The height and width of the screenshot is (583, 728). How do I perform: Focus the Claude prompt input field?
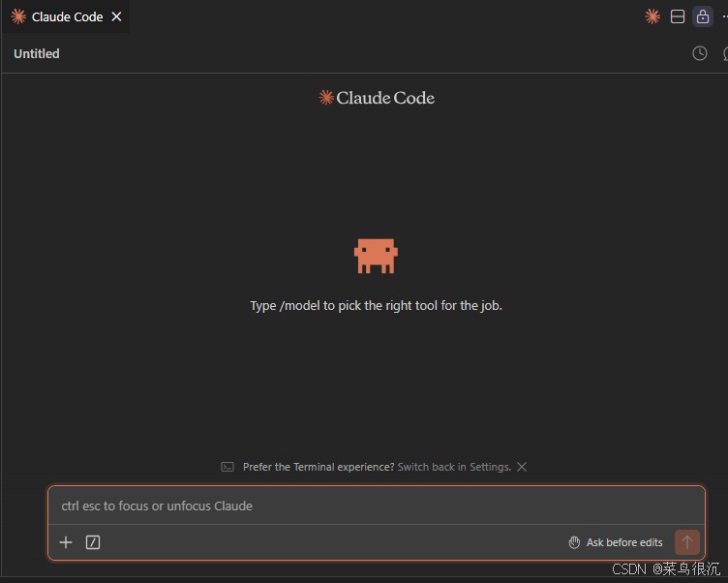376,506
